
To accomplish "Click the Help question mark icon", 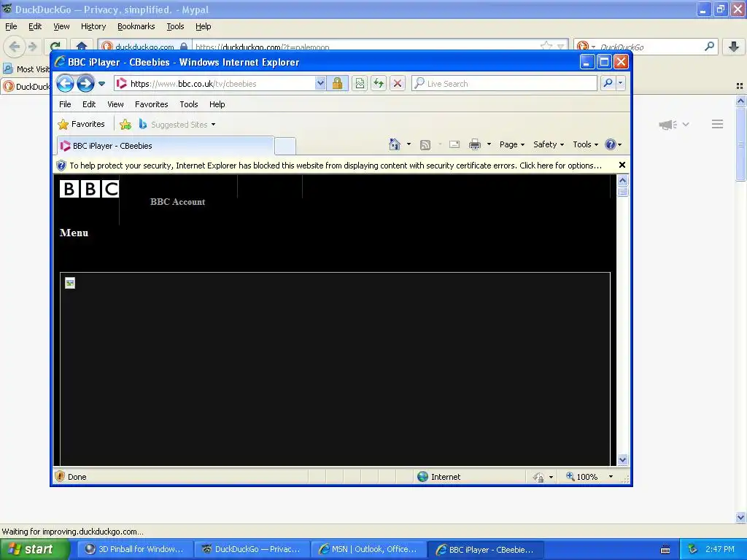I will pyautogui.click(x=611, y=144).
